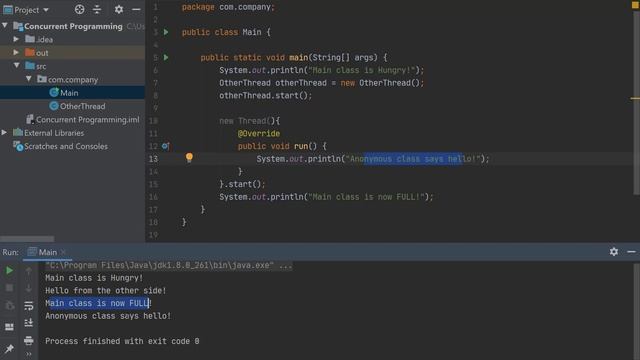Click 'new OtherThread();' on line 7

382,83
